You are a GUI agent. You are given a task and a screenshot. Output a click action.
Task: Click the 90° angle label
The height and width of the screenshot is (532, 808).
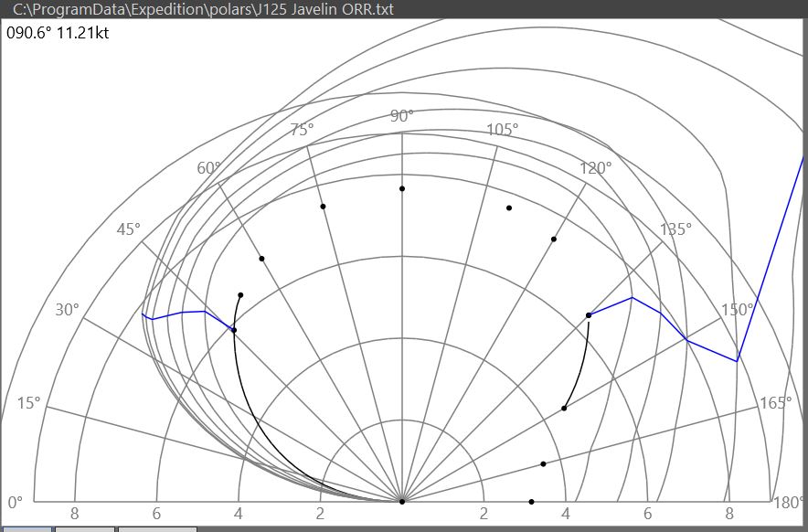(402, 116)
